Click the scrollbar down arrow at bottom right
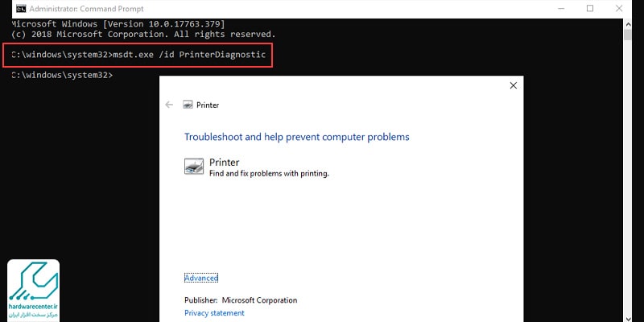Viewport: 644px width, 322px height. pyautogui.click(x=628, y=318)
